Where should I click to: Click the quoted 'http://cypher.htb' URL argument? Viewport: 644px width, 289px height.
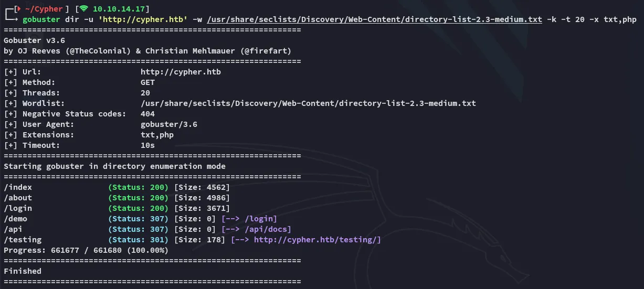tap(143, 20)
